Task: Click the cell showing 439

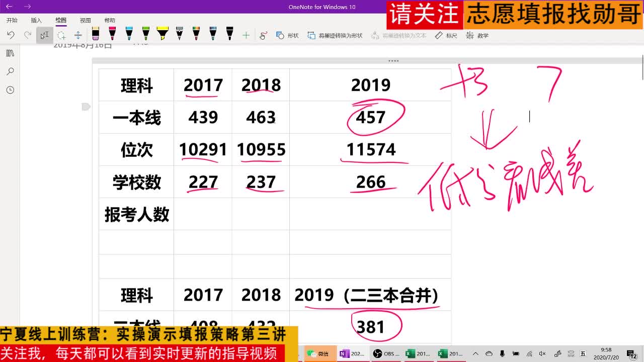Action: click(203, 117)
